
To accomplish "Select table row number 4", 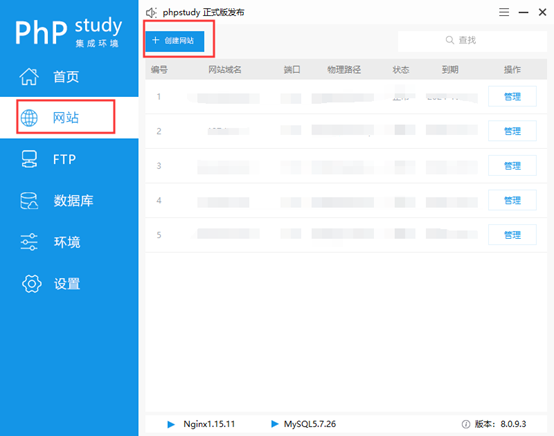I will click(x=346, y=200).
